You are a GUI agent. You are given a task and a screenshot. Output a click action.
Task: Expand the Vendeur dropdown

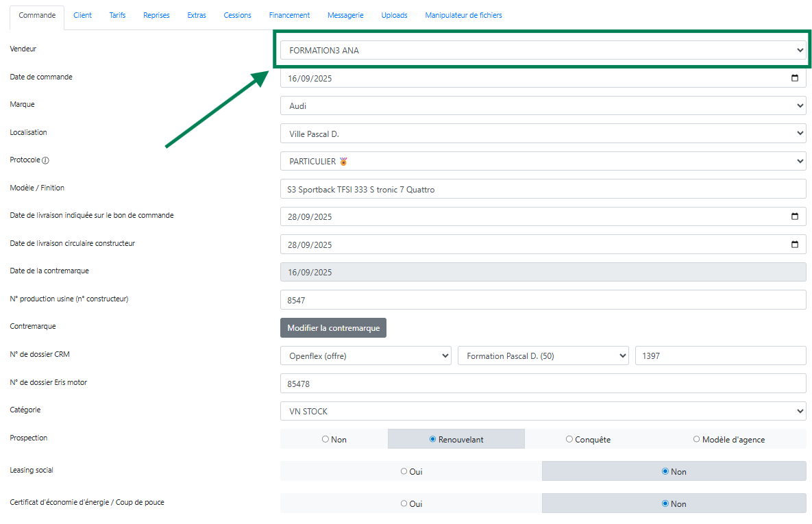[x=543, y=50]
